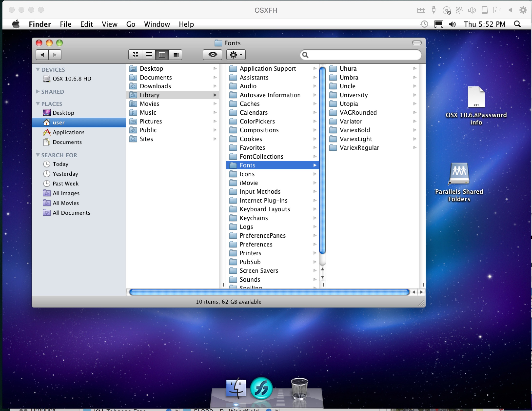This screenshot has height=411, width=532.
Task: Collapse the DEVICES sidebar section
Action: pyautogui.click(x=38, y=70)
